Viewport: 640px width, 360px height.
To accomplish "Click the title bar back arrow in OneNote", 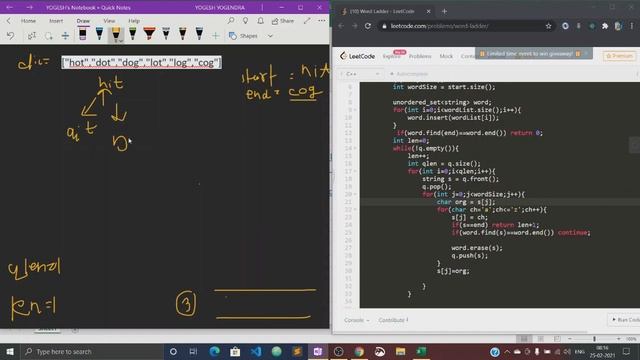I will pos(9,7).
